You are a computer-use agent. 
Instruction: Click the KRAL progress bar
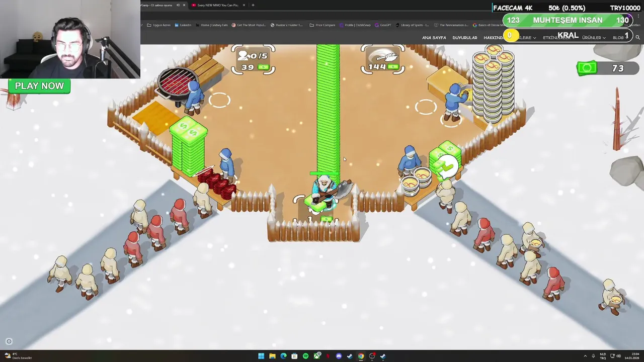coord(568,36)
